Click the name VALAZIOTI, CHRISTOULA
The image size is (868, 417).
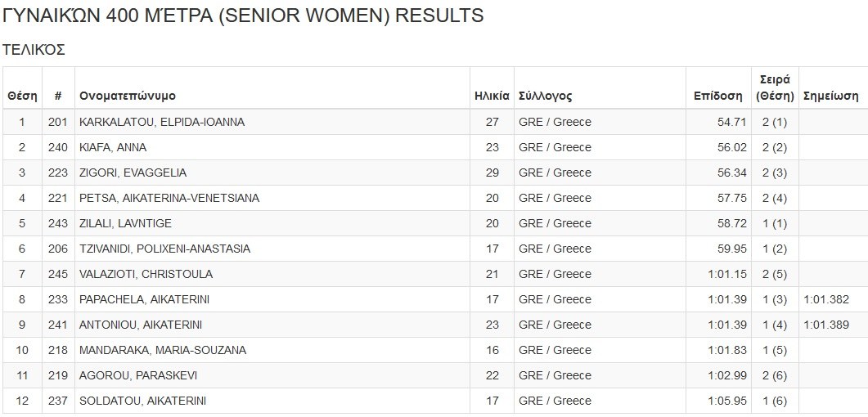click(x=146, y=274)
